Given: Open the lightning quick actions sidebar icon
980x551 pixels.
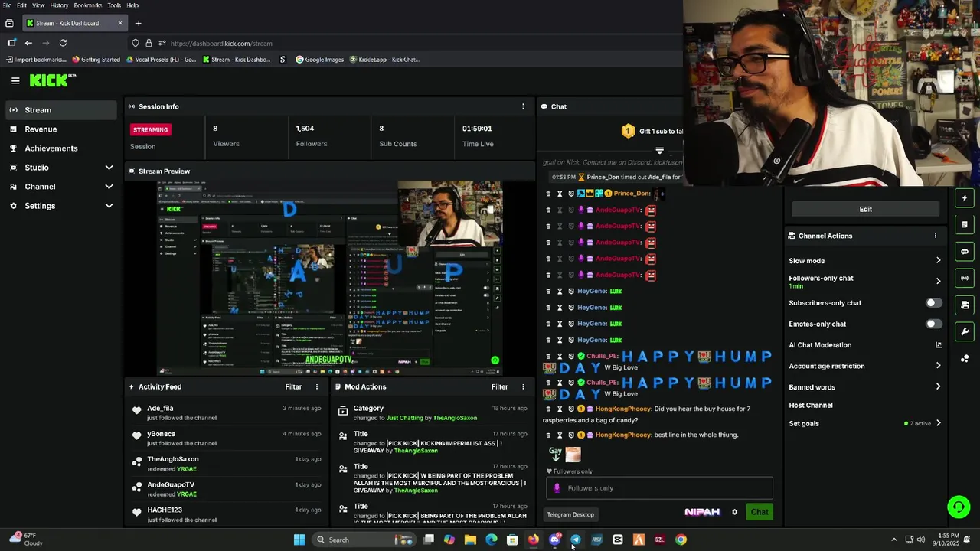Looking at the screenshot, I should click(965, 198).
